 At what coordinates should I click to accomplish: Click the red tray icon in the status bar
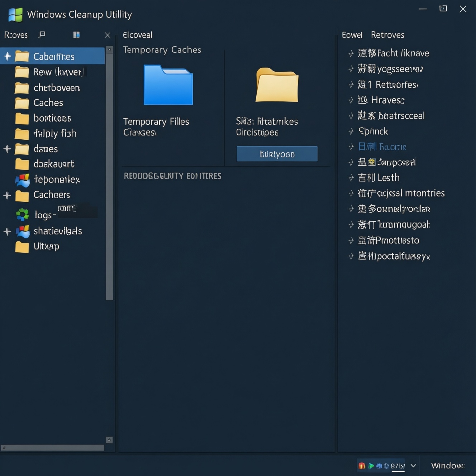362,466
